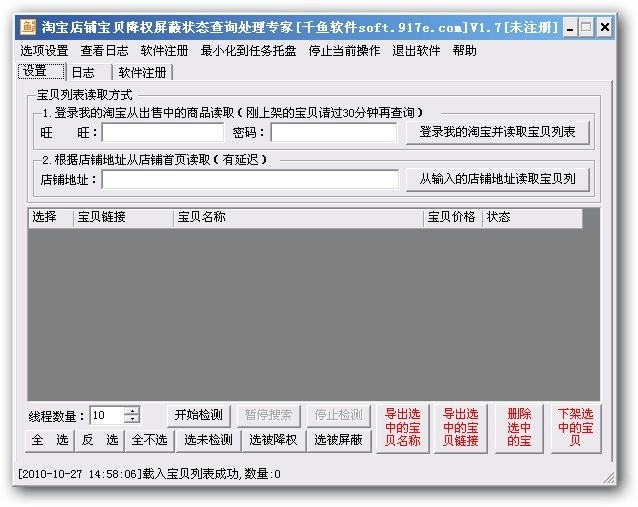638x507 pixels.
Task: Sort by 宝贝价格 column header
Action: coord(452,217)
